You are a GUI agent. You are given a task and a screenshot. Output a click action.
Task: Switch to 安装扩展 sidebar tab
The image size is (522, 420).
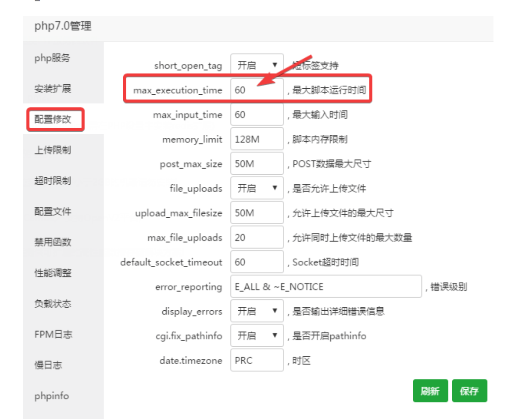[x=52, y=89]
